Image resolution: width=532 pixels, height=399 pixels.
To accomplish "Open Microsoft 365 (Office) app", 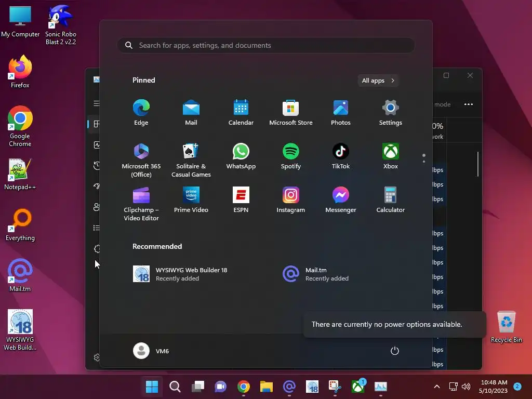I will pos(141,160).
